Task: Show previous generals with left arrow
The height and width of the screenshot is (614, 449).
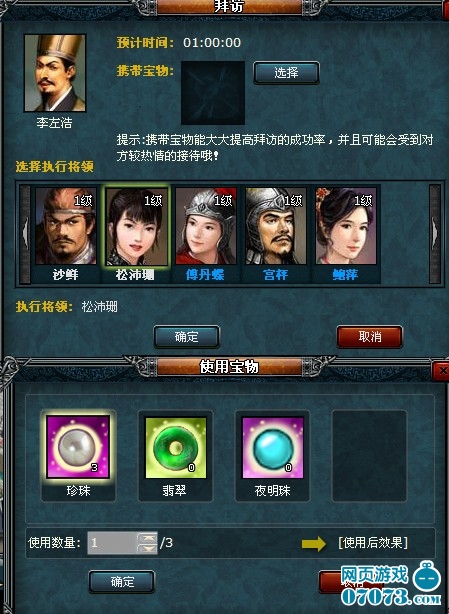Action: [x=25, y=234]
